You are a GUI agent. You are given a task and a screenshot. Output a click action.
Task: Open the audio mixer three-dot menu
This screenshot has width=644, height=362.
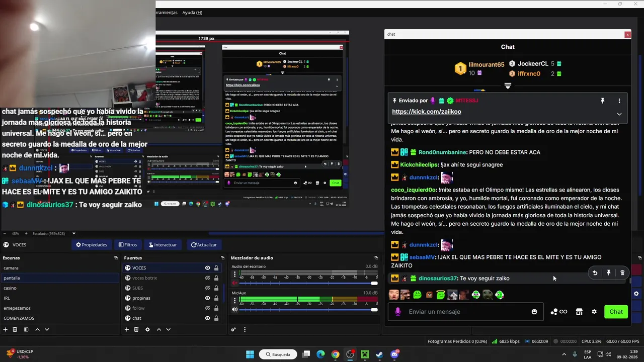click(x=245, y=329)
